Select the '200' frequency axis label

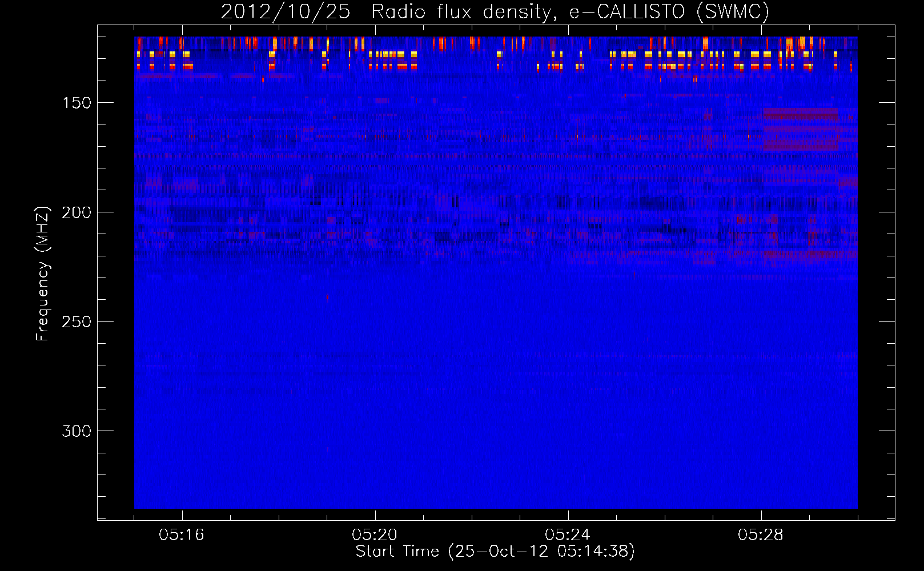[77, 212]
